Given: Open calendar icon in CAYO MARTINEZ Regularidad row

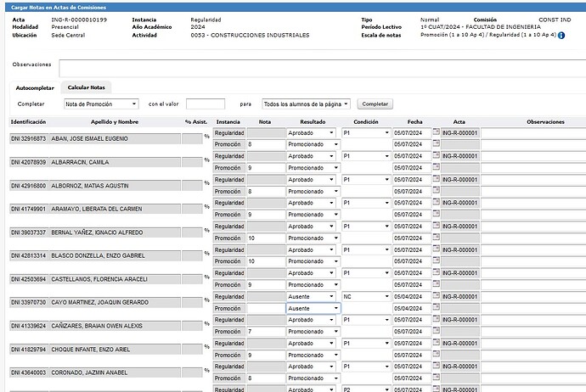Looking at the screenshot, I should (437, 295).
